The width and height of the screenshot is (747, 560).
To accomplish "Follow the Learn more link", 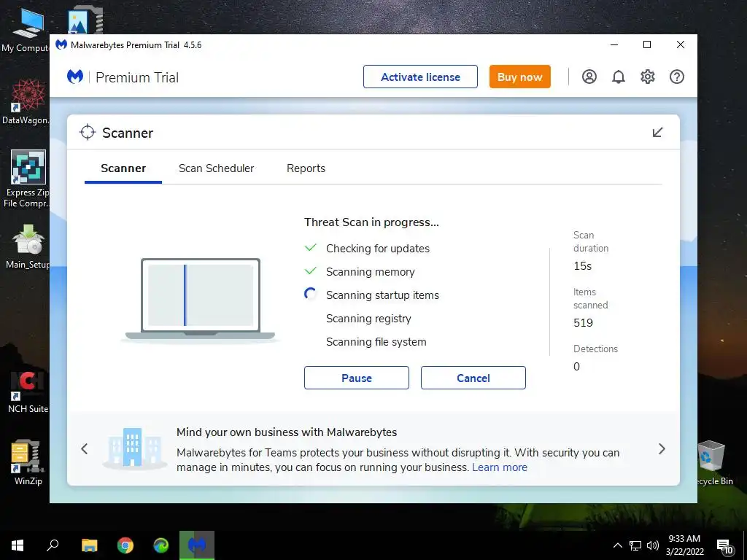I will [500, 467].
